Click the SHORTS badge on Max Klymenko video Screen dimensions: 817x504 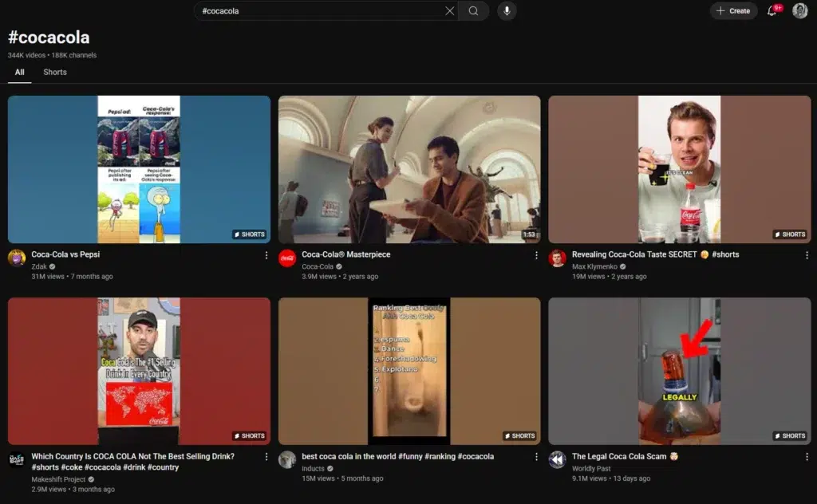(x=790, y=234)
